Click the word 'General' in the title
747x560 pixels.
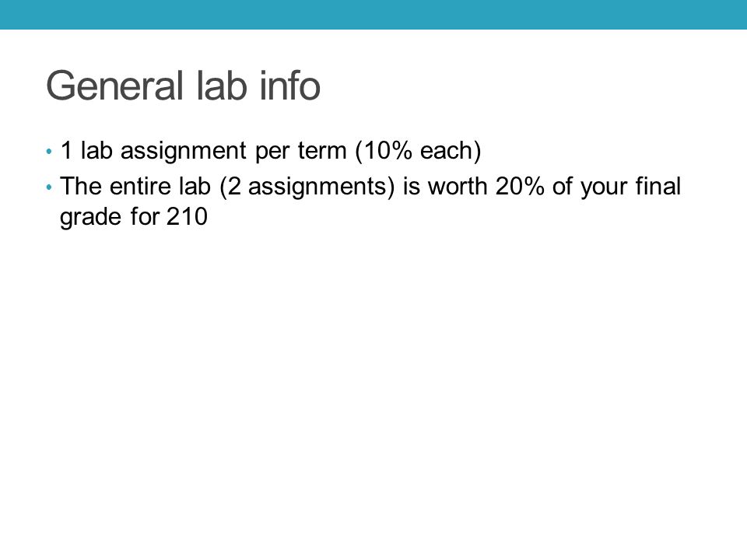[x=115, y=86]
